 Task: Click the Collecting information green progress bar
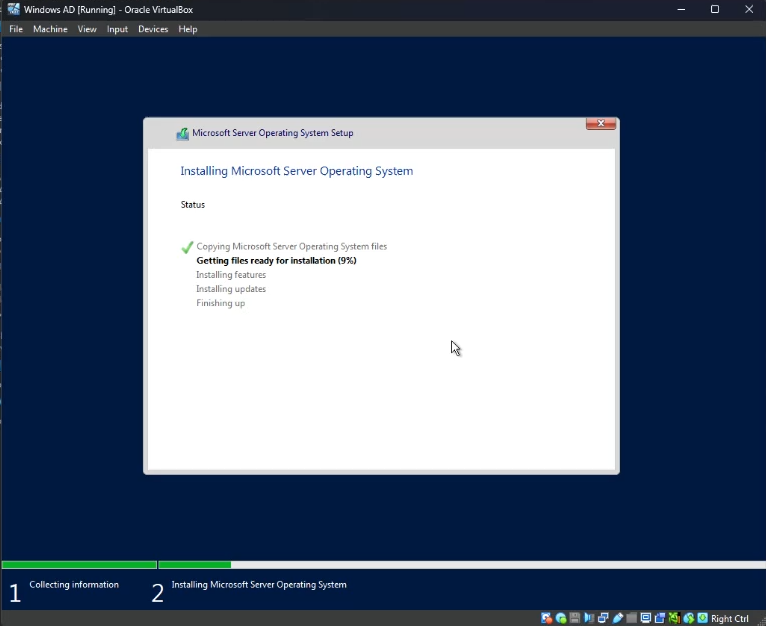click(x=79, y=565)
